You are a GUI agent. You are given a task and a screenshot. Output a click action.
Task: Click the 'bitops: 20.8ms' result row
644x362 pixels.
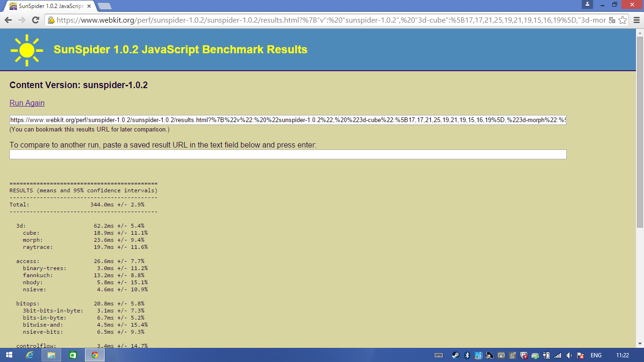click(80, 304)
